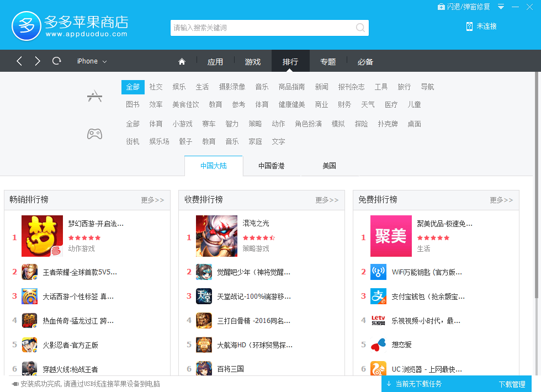Click the back navigation arrow
This screenshot has height=392, width=541.
(x=19, y=61)
